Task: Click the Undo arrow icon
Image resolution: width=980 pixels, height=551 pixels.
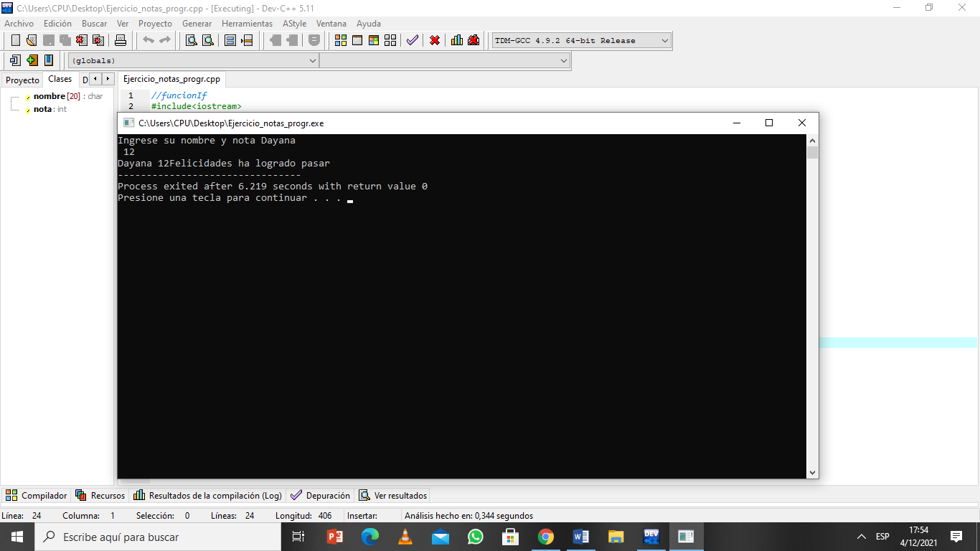Action: click(x=149, y=40)
